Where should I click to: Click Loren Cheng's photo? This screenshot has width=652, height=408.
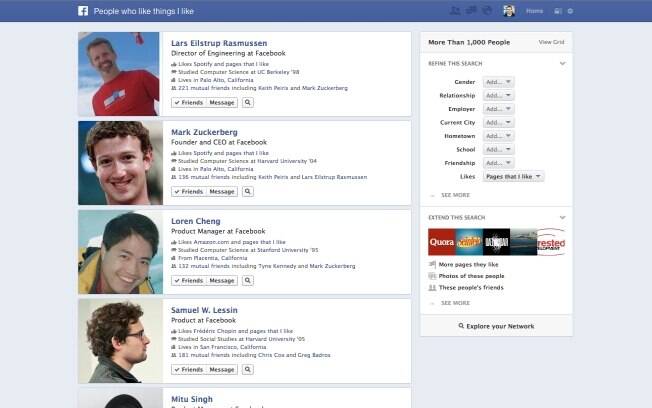tap(121, 252)
